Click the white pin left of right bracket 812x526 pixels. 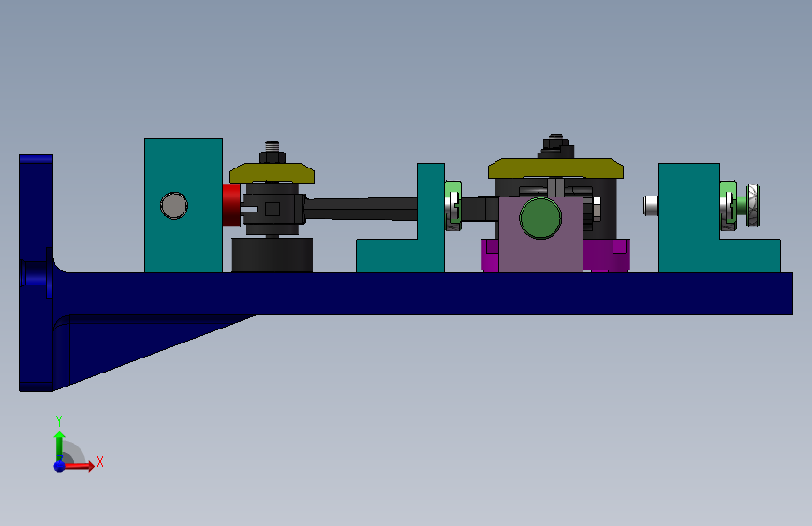point(651,206)
